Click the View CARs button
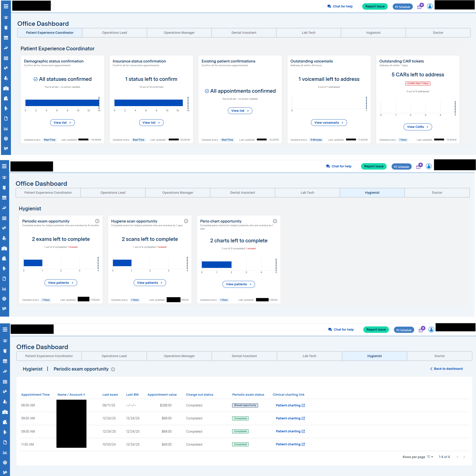476x476 pixels. point(417,127)
